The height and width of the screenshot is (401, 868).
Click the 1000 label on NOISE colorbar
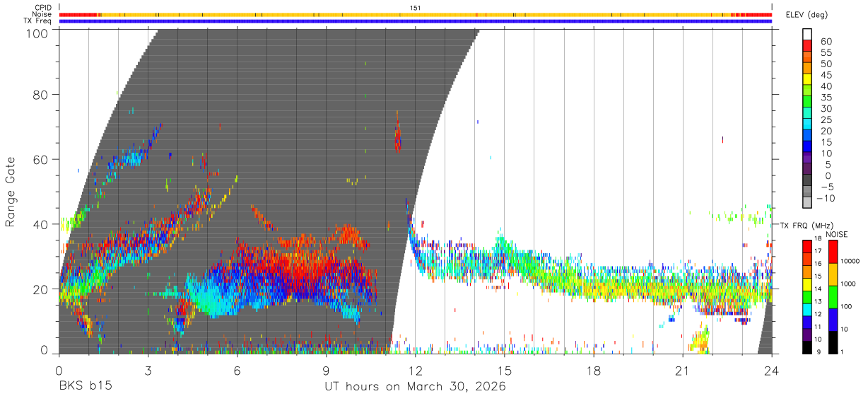coord(849,284)
